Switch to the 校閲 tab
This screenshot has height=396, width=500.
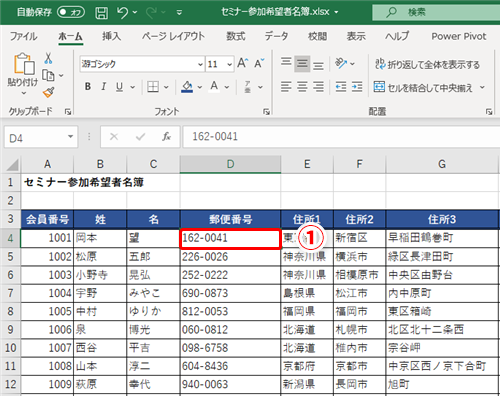(317, 36)
